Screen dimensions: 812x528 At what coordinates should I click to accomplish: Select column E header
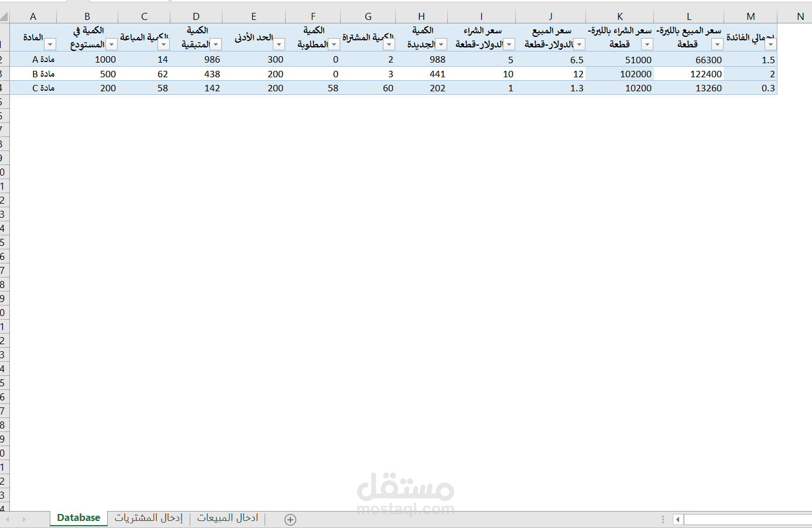pos(253,16)
